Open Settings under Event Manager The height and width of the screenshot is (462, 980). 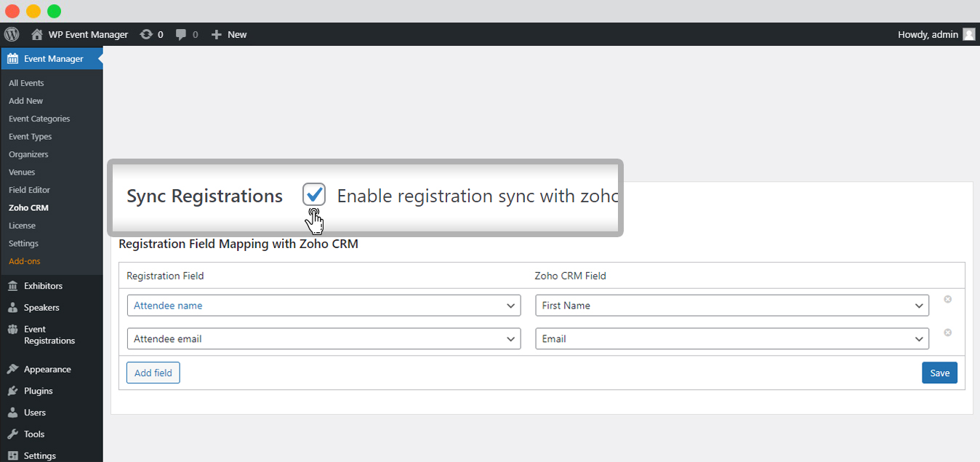coord(23,244)
